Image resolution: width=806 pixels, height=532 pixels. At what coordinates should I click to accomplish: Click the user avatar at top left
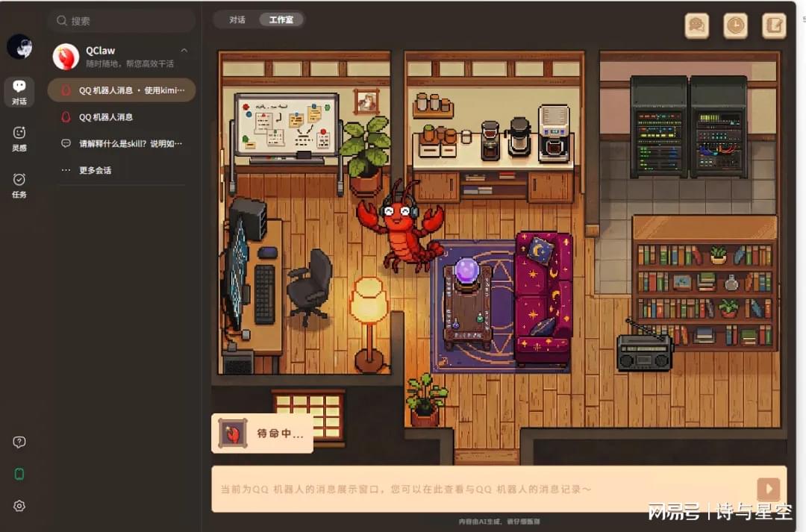coord(19,46)
